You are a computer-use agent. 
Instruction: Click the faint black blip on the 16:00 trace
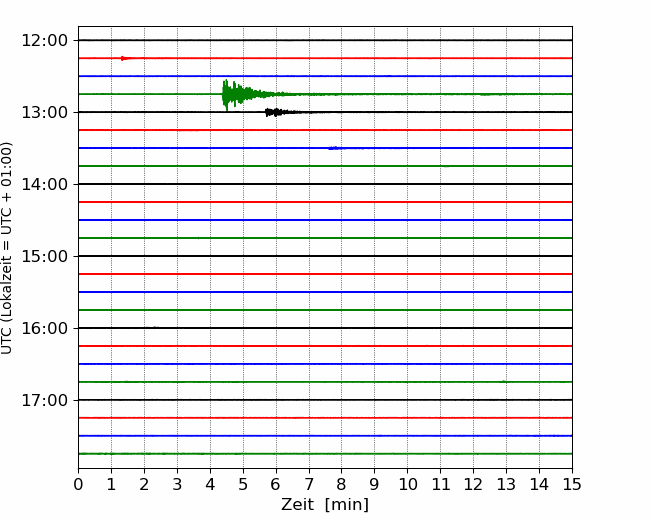coord(152,327)
